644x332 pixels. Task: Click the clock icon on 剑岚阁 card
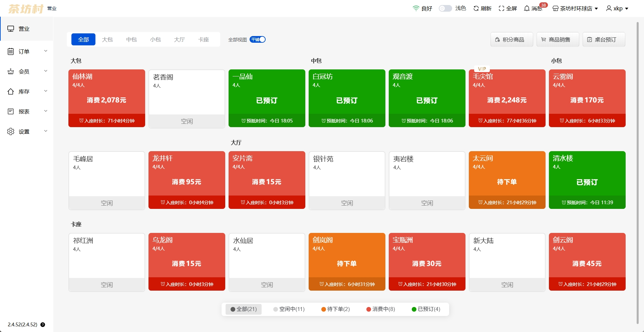coord(322,284)
